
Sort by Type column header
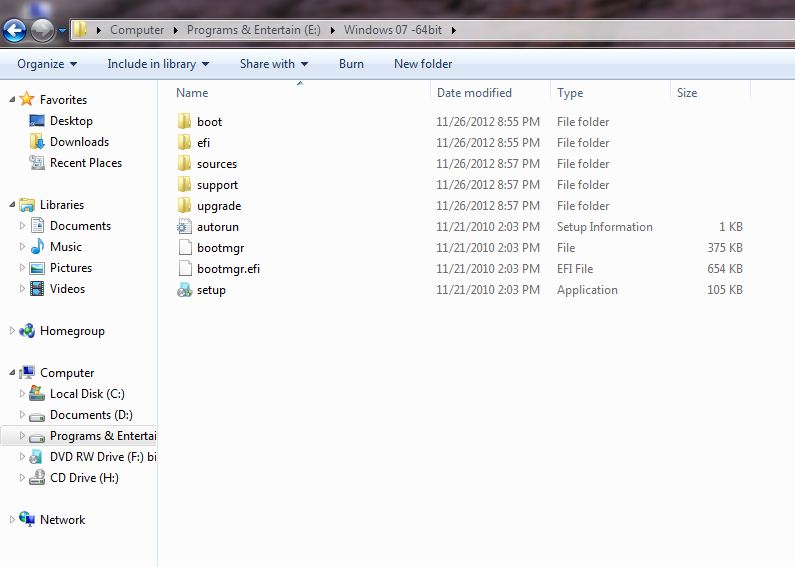pos(570,93)
